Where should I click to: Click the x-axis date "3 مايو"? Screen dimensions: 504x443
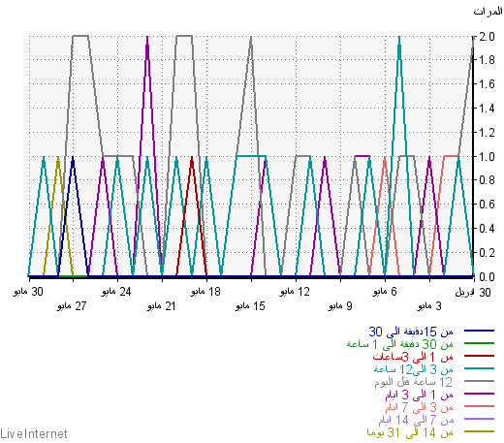(428, 306)
